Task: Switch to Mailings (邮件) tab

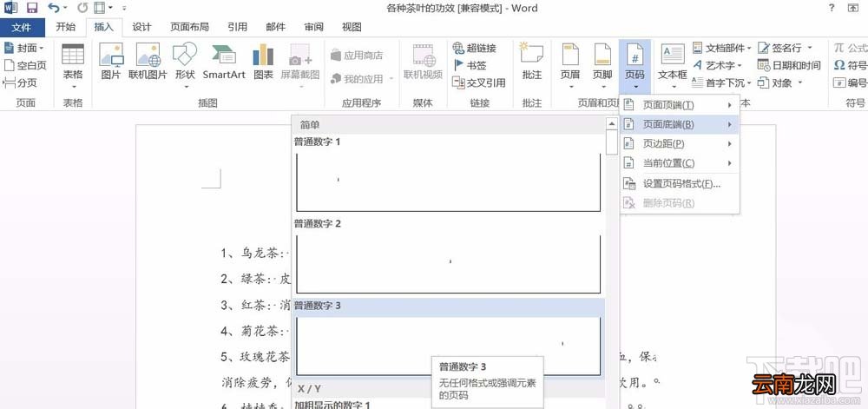Action: click(276, 27)
